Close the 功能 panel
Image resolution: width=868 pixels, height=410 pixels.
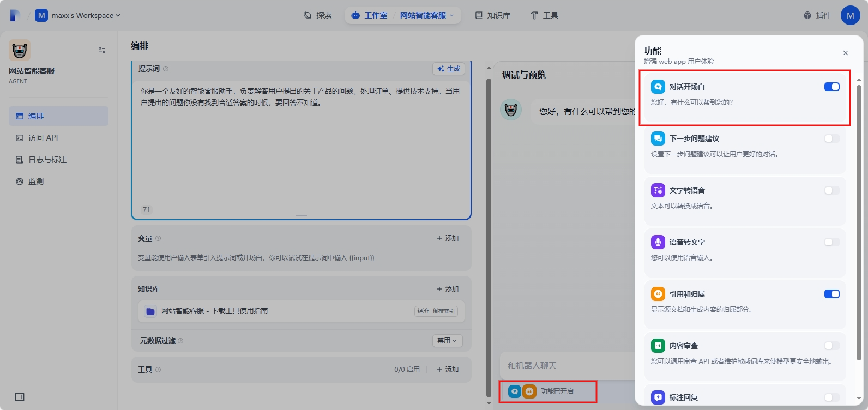click(846, 53)
